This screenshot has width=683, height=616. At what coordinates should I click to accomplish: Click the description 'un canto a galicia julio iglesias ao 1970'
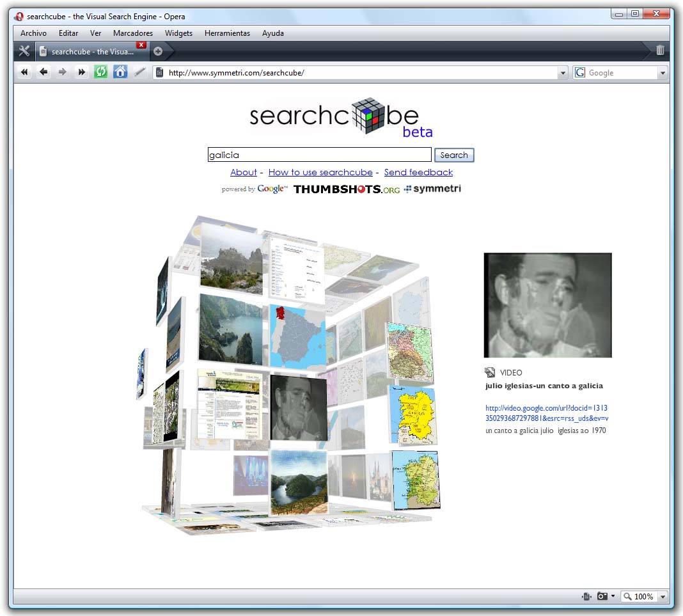click(546, 430)
